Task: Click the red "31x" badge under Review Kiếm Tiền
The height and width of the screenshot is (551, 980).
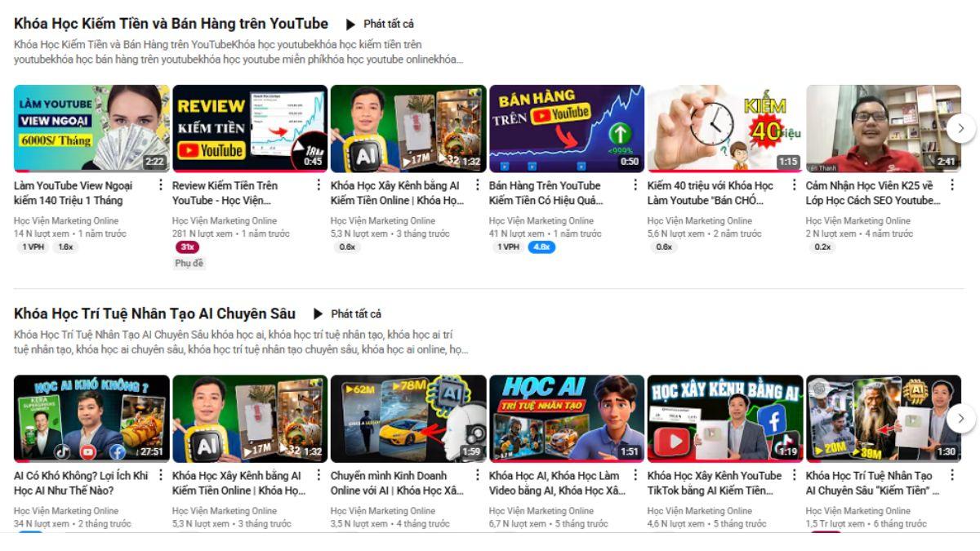Action: click(187, 247)
